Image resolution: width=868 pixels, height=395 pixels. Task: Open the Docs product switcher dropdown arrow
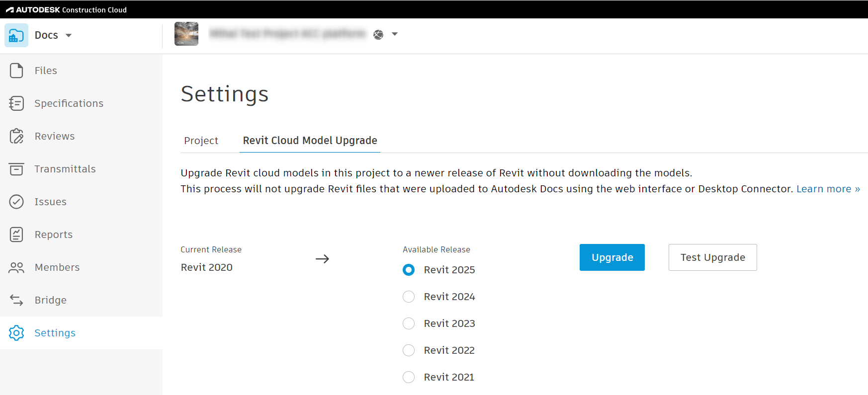click(69, 35)
